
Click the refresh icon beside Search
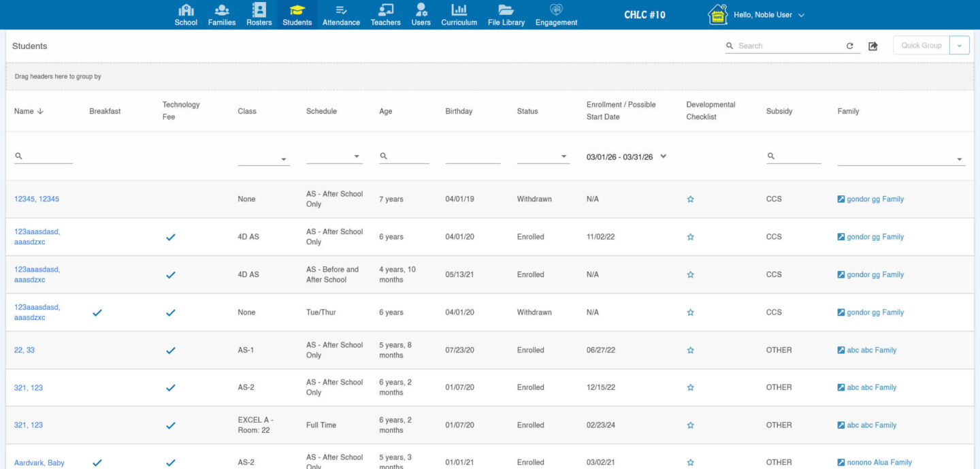pyautogui.click(x=849, y=46)
